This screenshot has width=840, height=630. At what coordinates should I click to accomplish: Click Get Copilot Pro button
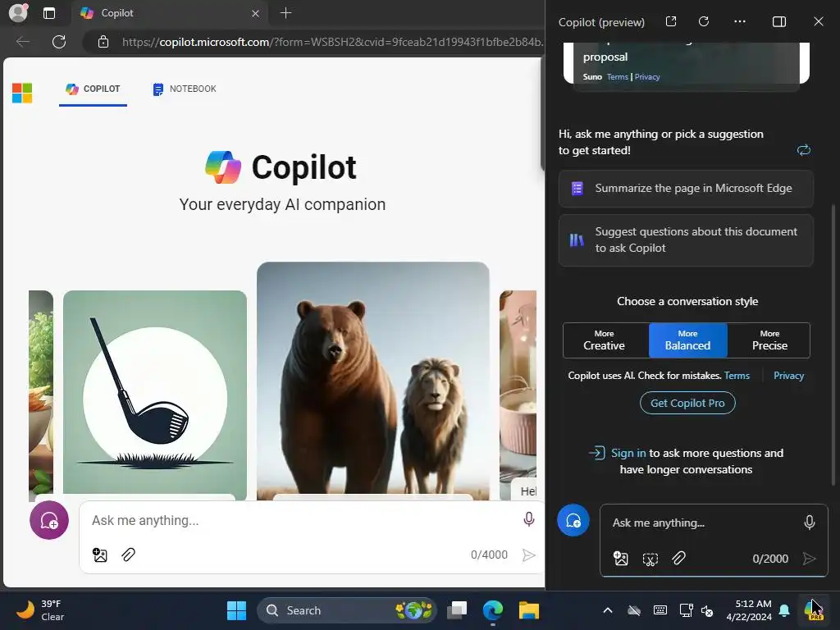coord(687,403)
